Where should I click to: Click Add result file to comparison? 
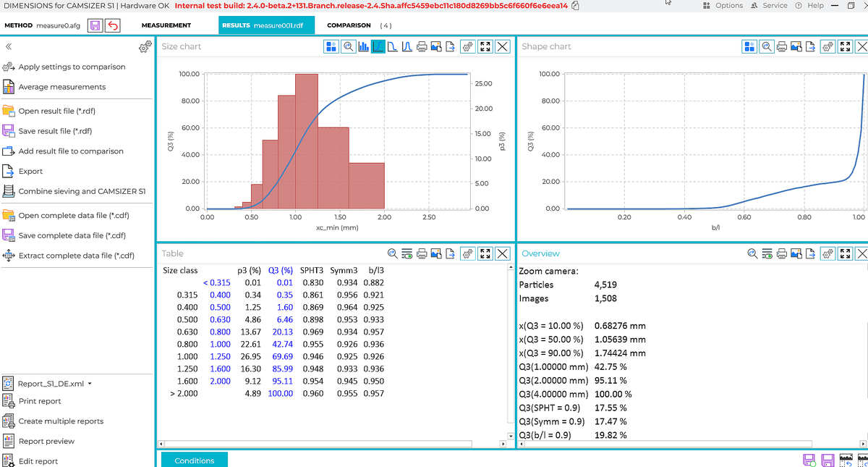tap(71, 151)
